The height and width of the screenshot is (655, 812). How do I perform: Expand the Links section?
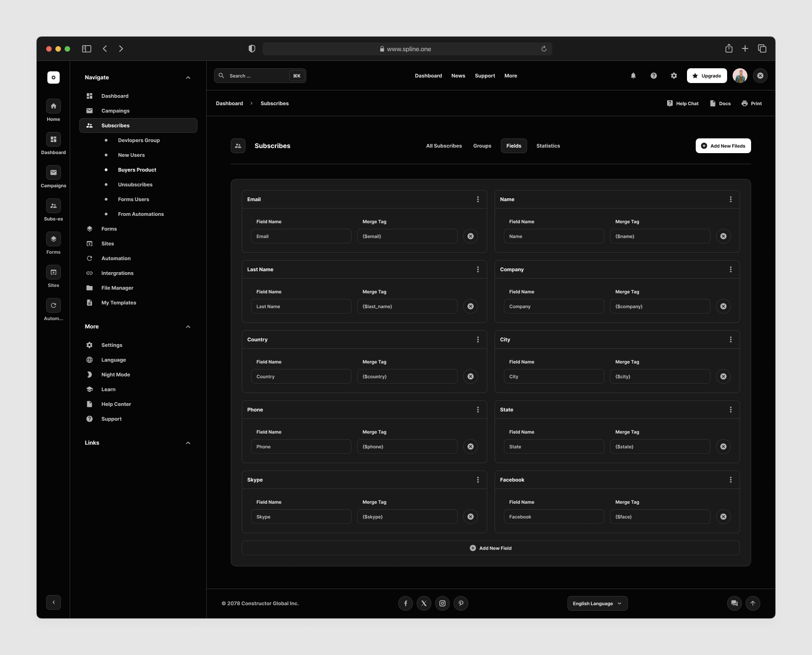(x=188, y=443)
